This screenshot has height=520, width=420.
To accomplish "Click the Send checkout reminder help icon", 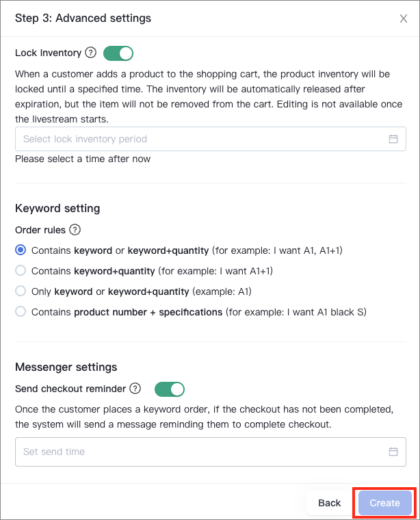I will tap(135, 388).
